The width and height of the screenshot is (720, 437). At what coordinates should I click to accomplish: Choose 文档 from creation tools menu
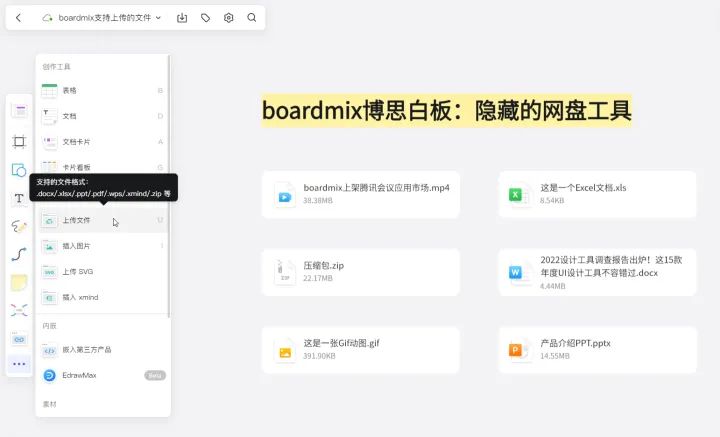pos(103,116)
